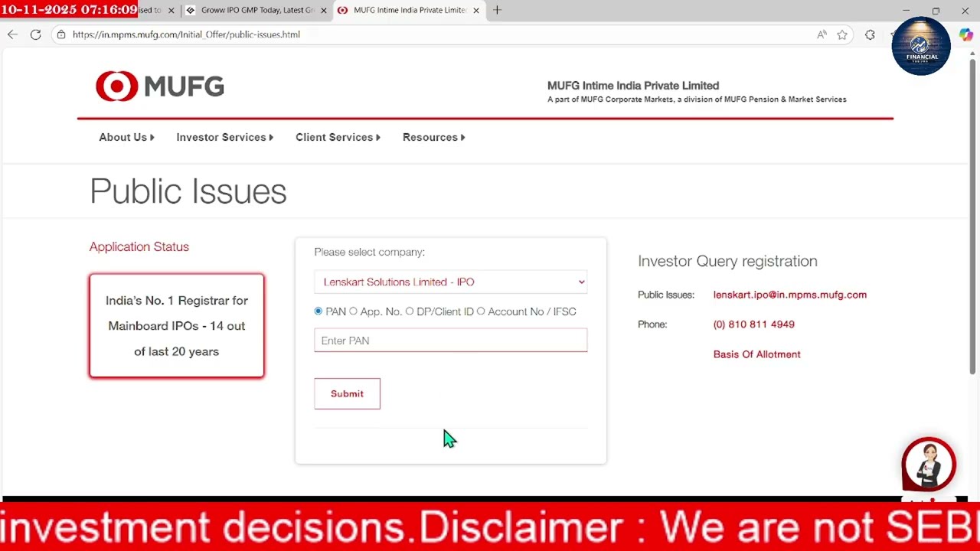Click the Public Issues page heading

188,191
